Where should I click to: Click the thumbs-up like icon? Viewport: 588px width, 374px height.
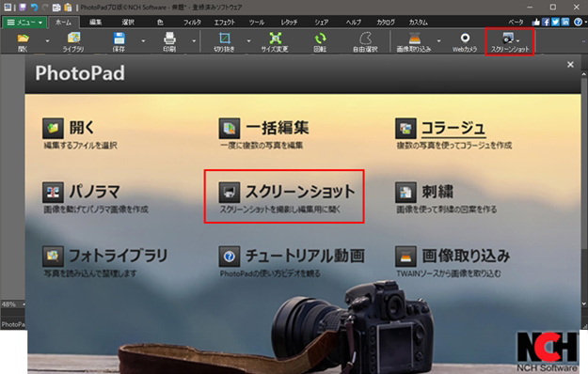tap(536, 23)
